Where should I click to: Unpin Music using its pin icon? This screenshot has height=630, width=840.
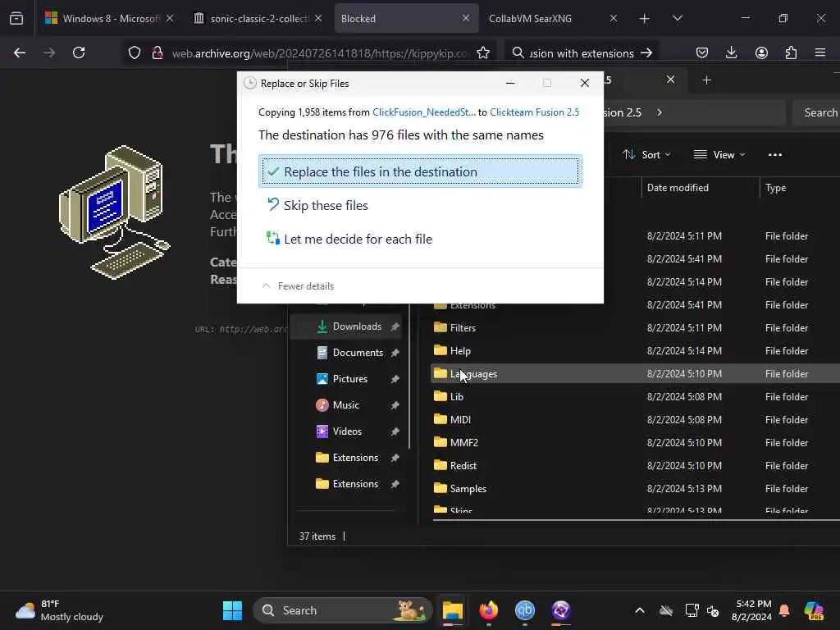395,405
